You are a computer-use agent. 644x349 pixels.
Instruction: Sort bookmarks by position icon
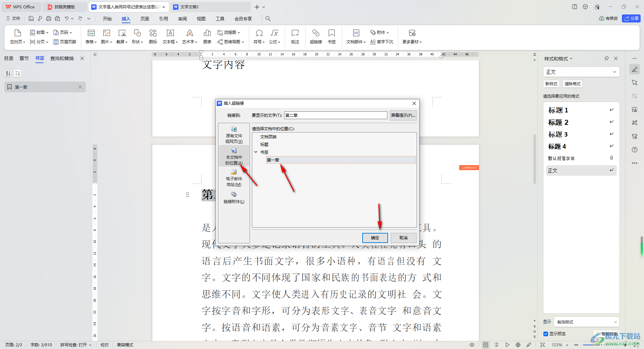[17, 73]
